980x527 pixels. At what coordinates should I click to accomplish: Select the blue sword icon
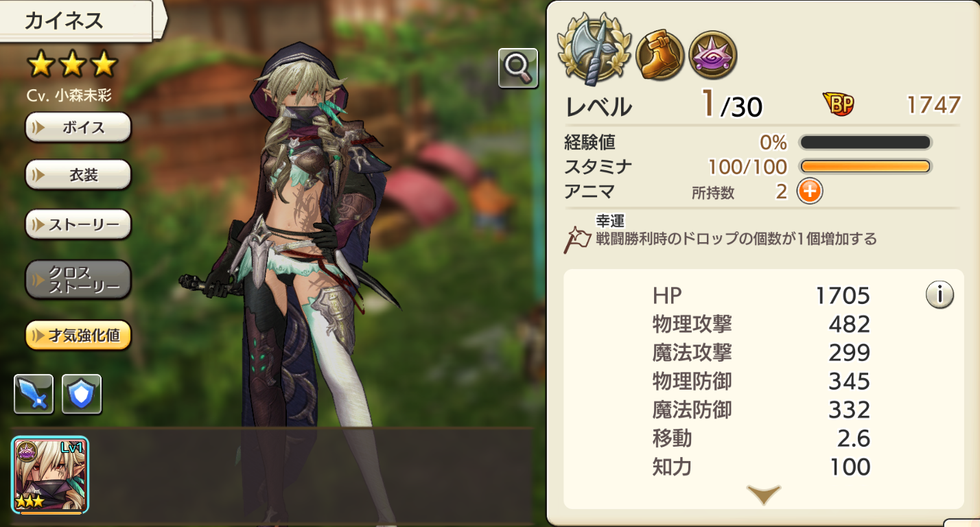click(x=34, y=394)
